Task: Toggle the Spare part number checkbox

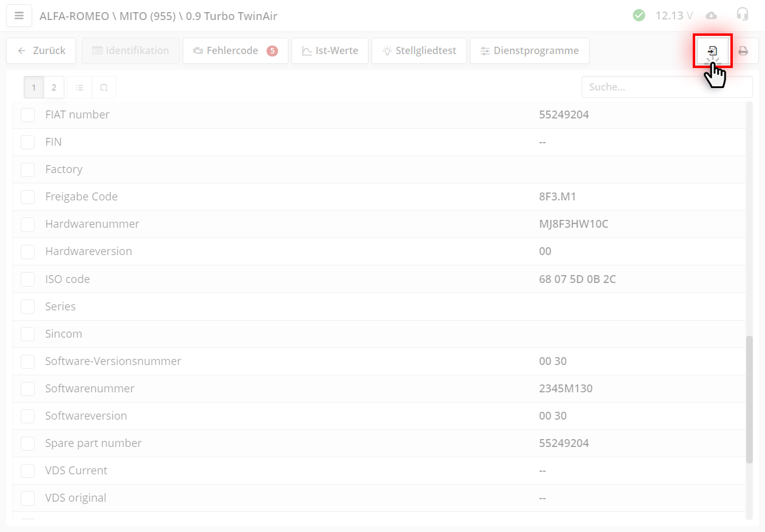Action: [x=28, y=443]
